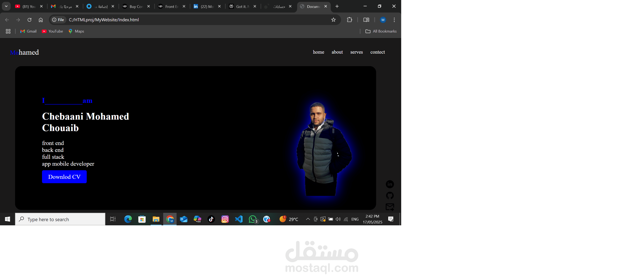Screen dimensions: 644x280
Task: Open Maps bookmark
Action: (x=76, y=31)
